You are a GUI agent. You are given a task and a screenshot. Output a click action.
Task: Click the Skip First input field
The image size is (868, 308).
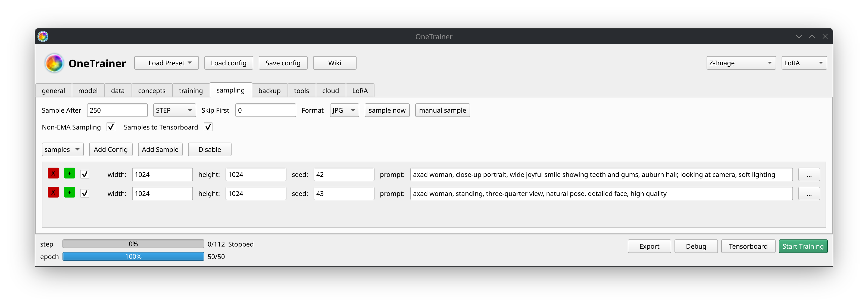click(266, 111)
